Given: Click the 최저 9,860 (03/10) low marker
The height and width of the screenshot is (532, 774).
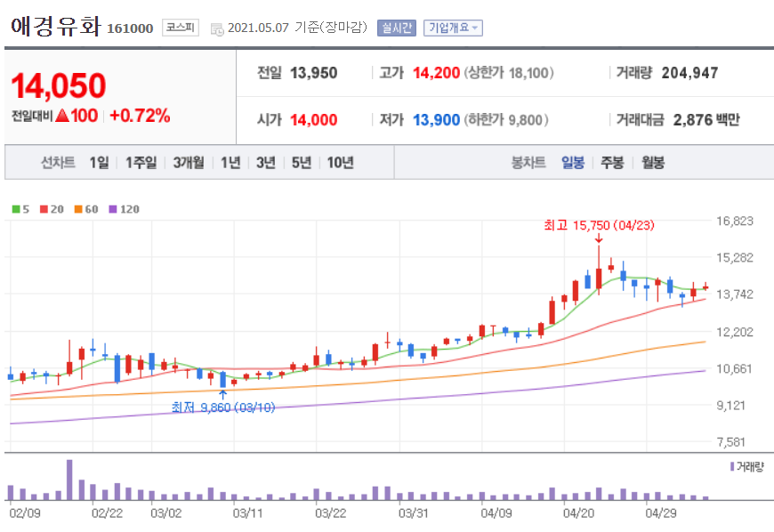Looking at the screenshot, I should 223,407.
